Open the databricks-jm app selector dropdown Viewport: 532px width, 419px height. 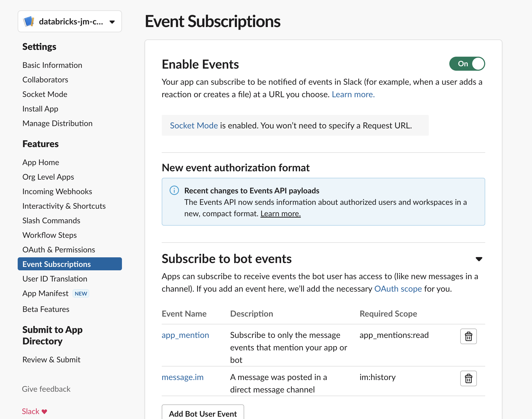tap(112, 22)
